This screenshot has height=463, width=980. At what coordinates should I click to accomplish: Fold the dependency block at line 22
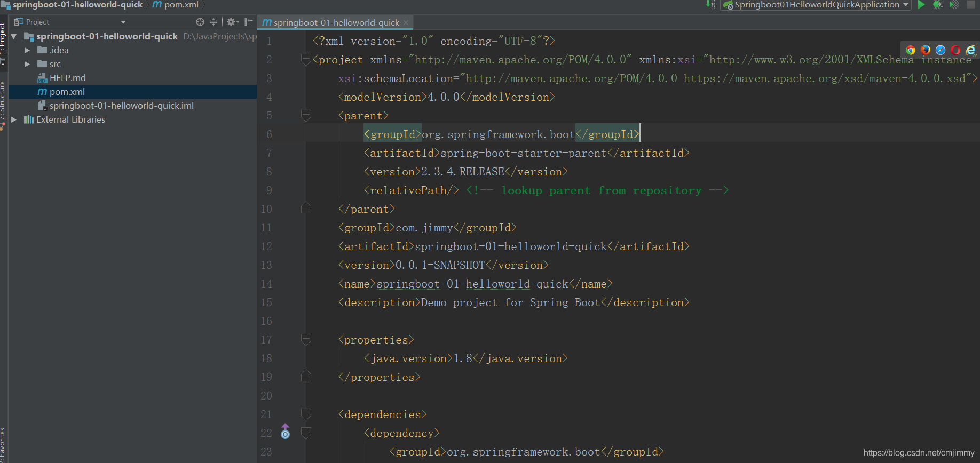(306, 433)
